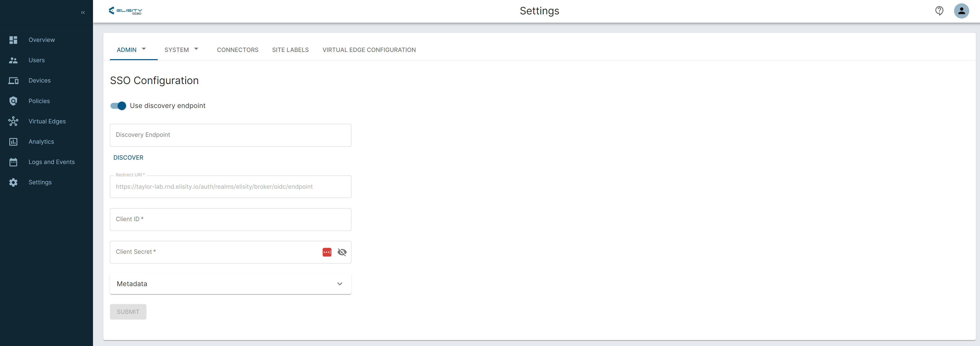Open the Devices sidebar icon
980x346 pixels.
click(13, 81)
